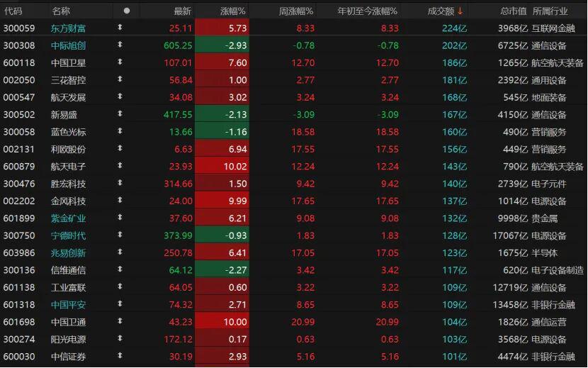The width and height of the screenshot is (588, 368).
Task: Click the marker icon in 中国平安 row
Action: (120, 305)
